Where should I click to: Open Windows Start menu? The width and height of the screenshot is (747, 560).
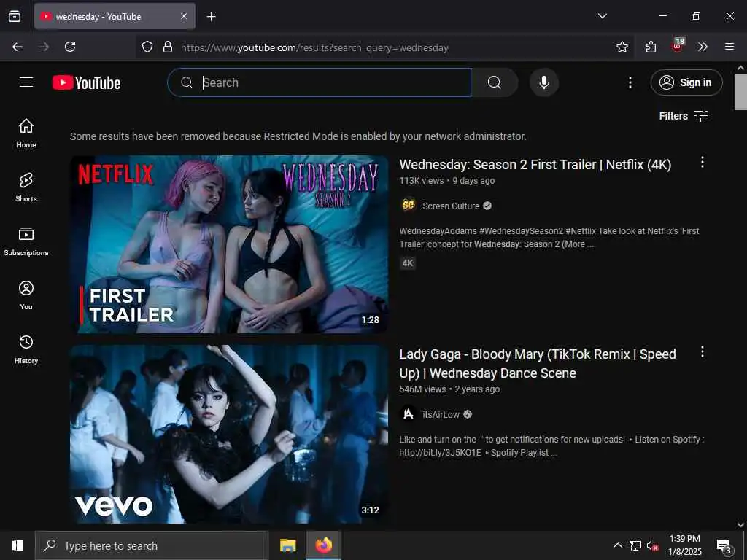(x=18, y=545)
